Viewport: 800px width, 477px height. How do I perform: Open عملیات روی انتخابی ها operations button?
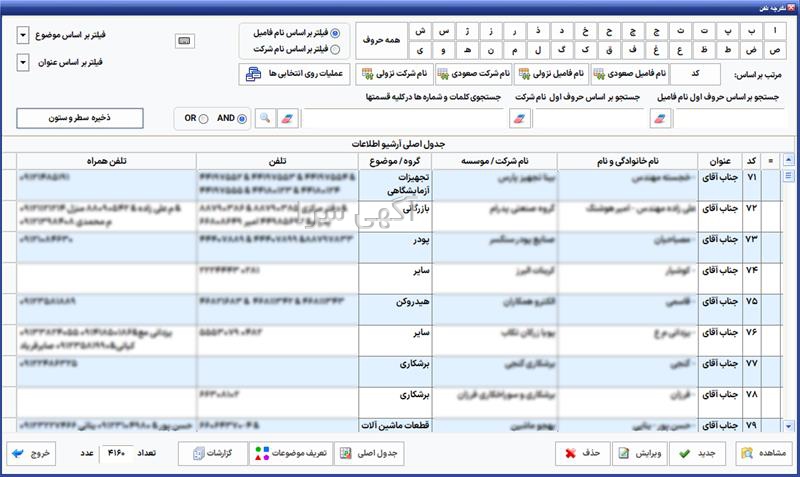click(x=294, y=74)
